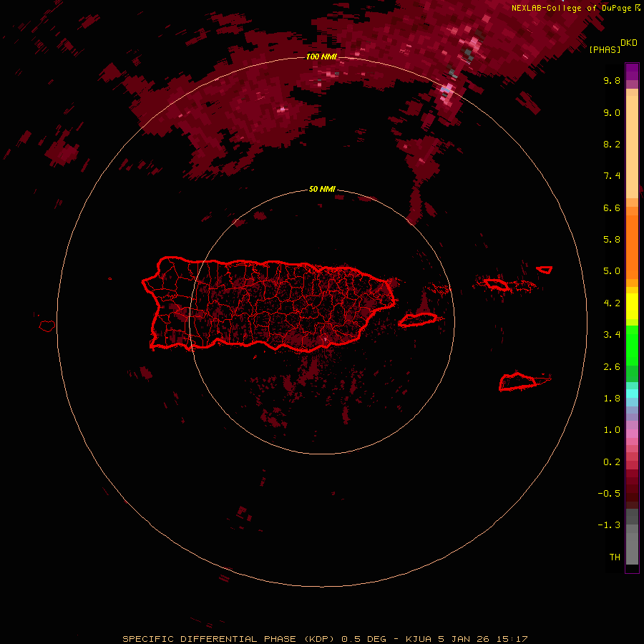Click the 9.8 scale value

pyautogui.click(x=612, y=80)
